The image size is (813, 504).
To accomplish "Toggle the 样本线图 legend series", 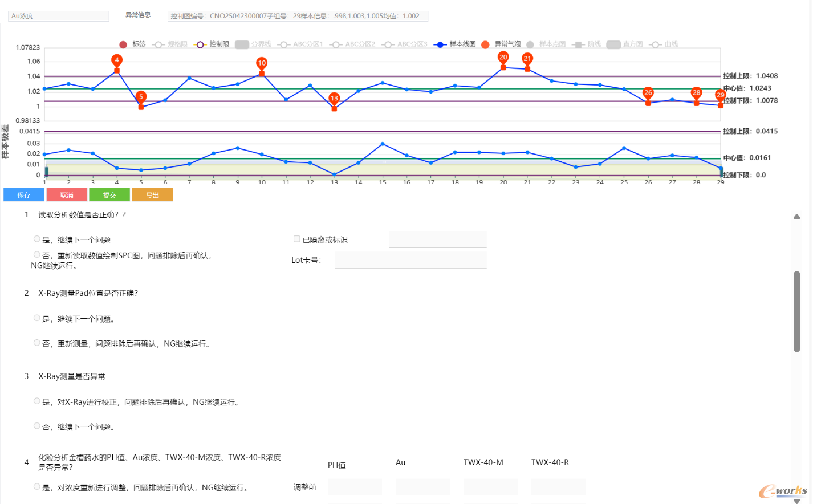I will click(x=440, y=44).
